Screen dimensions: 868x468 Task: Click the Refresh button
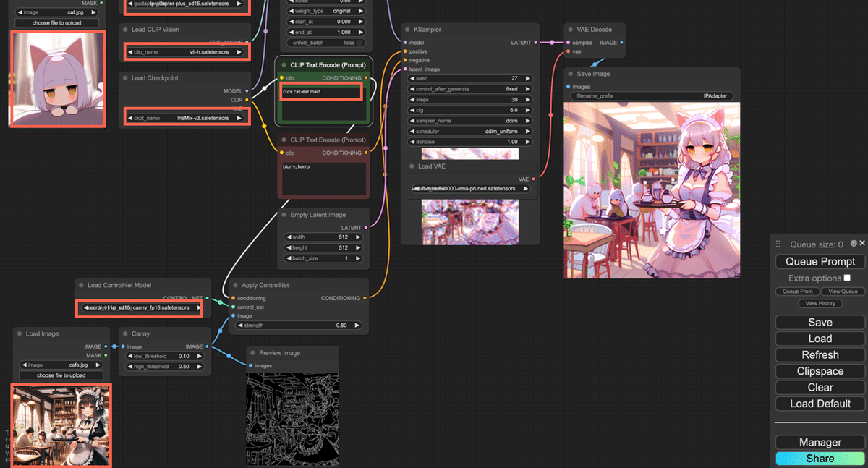point(820,355)
